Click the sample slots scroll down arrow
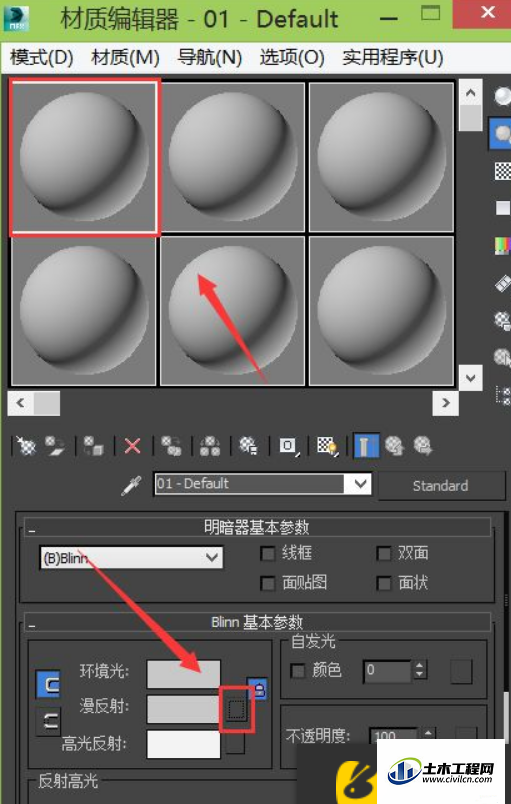Image resolution: width=511 pixels, height=804 pixels. coord(471,378)
